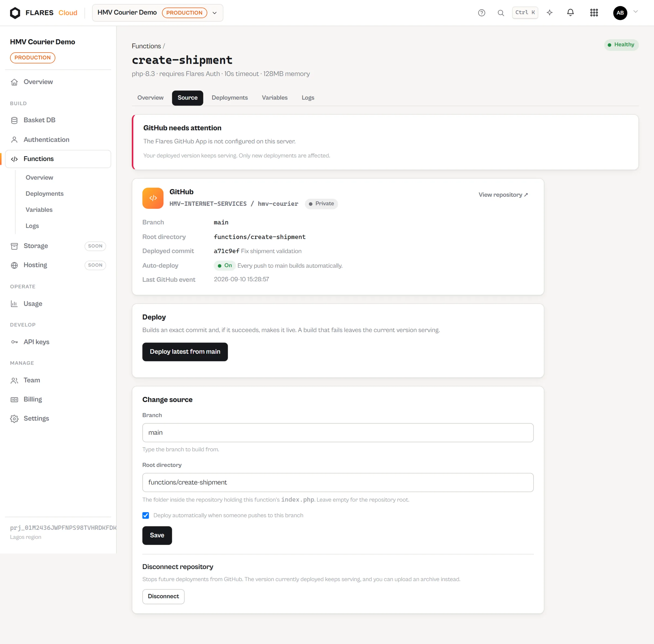This screenshot has height=644, width=654.
Task: Click the Storage archive box icon
Action: click(14, 246)
